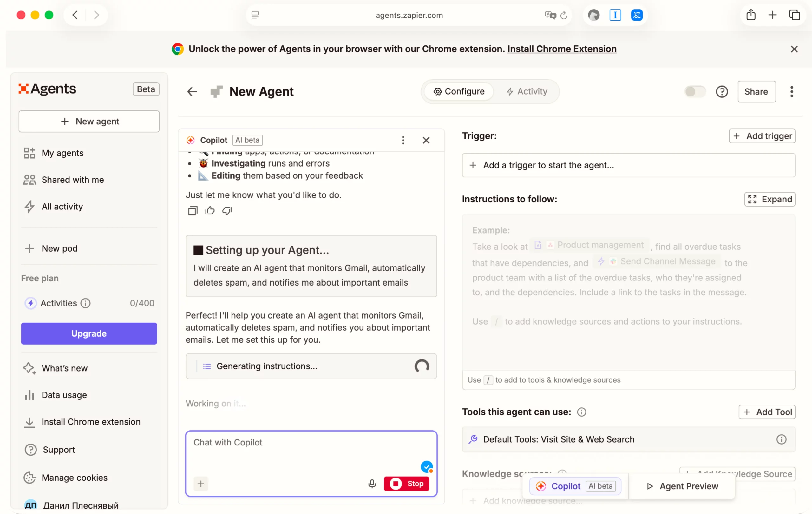Switch to the Activity tab
Image resolution: width=812 pixels, height=514 pixels.
coord(527,91)
